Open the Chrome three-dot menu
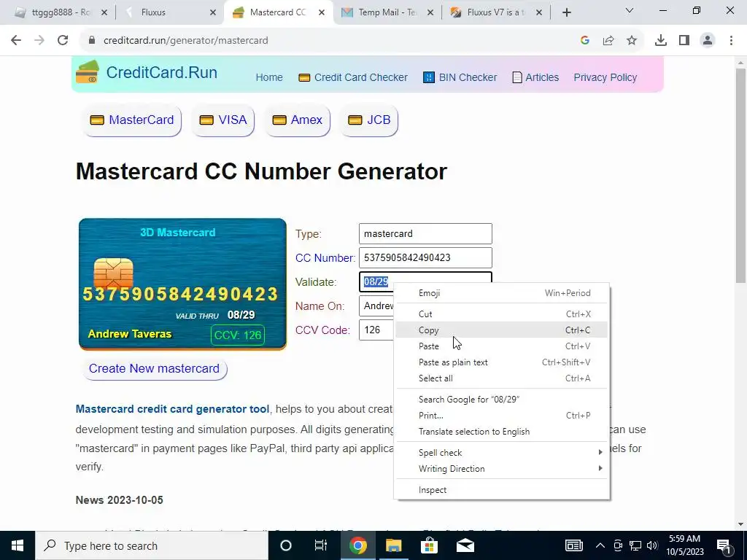This screenshot has width=747, height=560. [x=731, y=41]
